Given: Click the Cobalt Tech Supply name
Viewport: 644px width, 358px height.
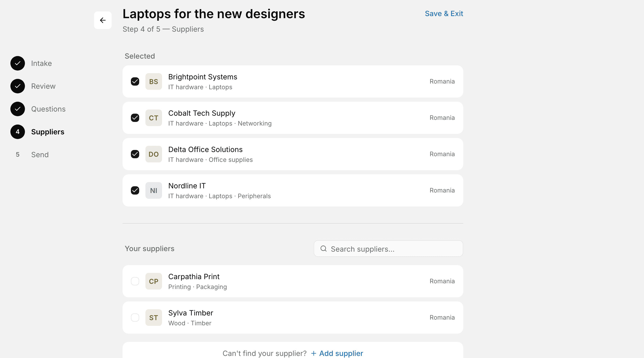Looking at the screenshot, I should click(202, 113).
